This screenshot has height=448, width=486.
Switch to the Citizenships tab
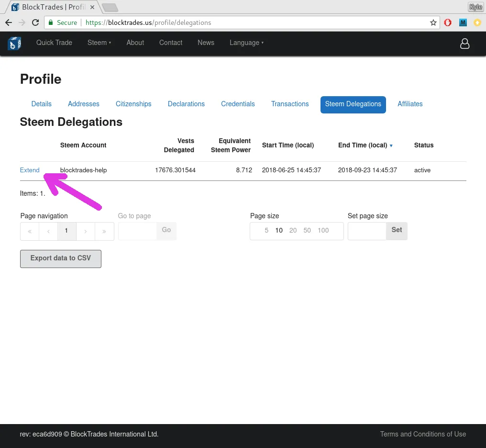(133, 104)
